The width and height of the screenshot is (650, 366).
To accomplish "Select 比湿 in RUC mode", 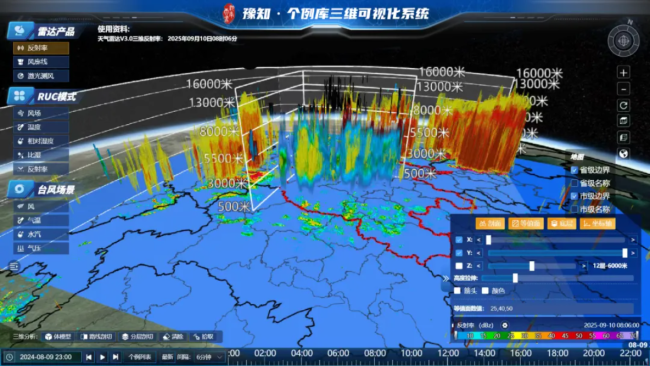I will [41, 155].
